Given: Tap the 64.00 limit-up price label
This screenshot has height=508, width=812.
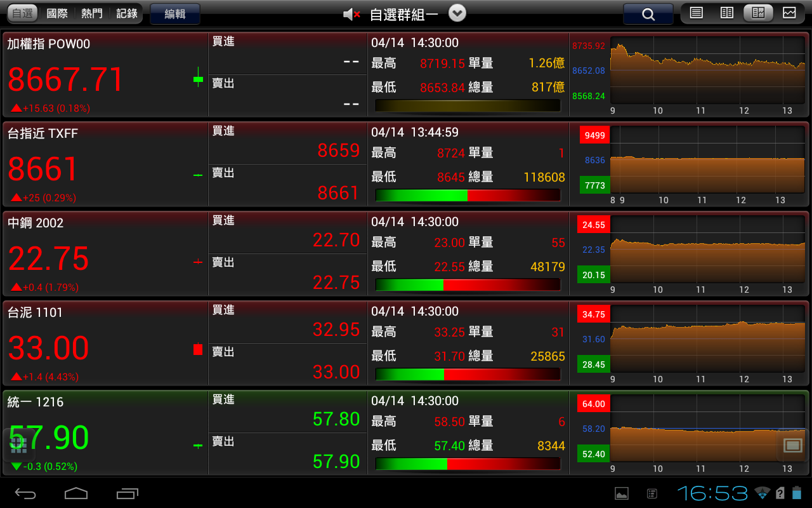Looking at the screenshot, I should tap(594, 404).
